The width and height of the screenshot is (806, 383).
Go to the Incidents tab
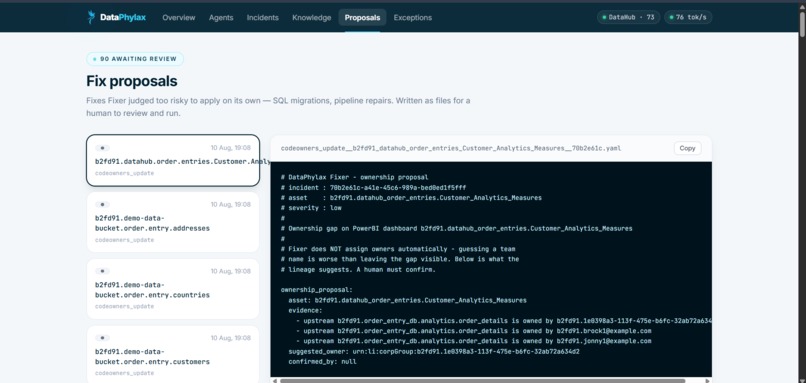[x=263, y=17]
